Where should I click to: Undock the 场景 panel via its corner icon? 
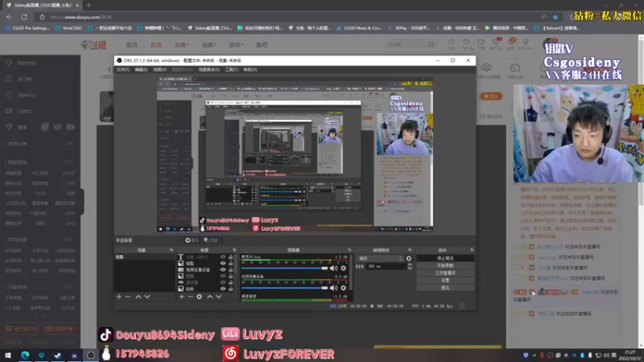click(x=171, y=250)
